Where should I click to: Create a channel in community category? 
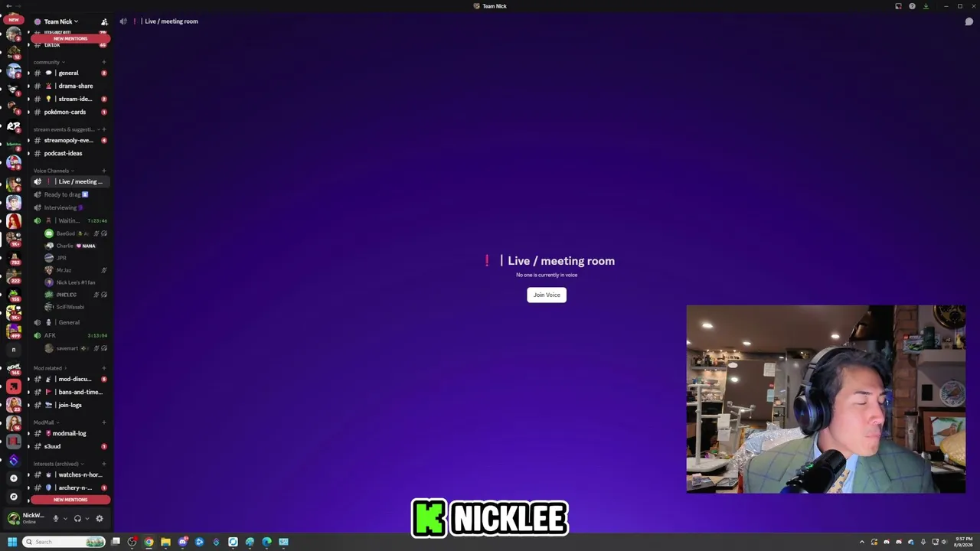pos(104,62)
